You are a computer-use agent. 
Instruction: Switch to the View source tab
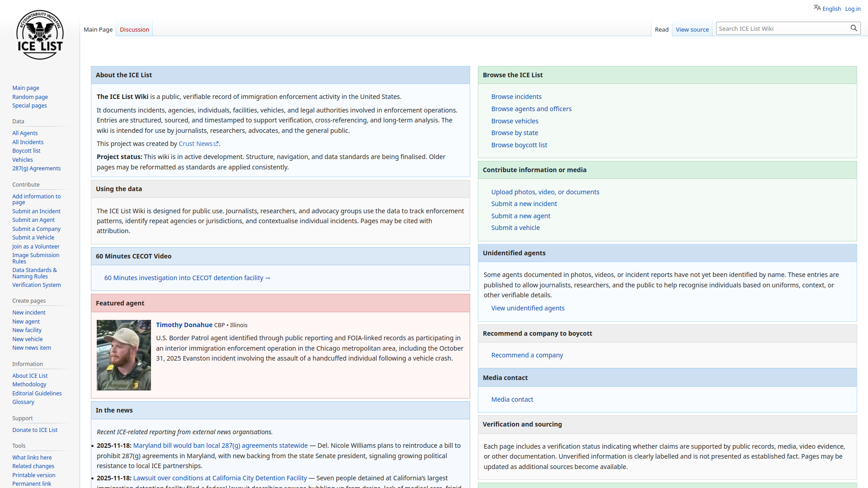pyautogui.click(x=692, y=29)
